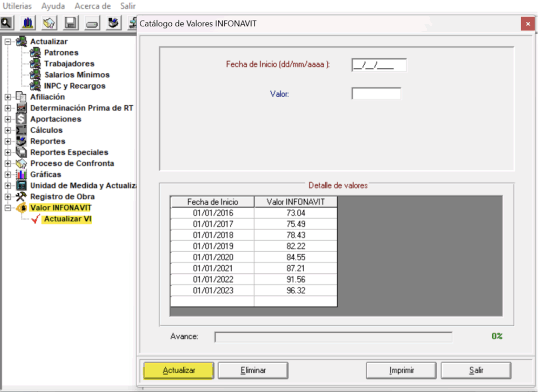The width and height of the screenshot is (538, 392).
Task: Collapse the Valor INFONAVIT tree node
Action: 7,208
